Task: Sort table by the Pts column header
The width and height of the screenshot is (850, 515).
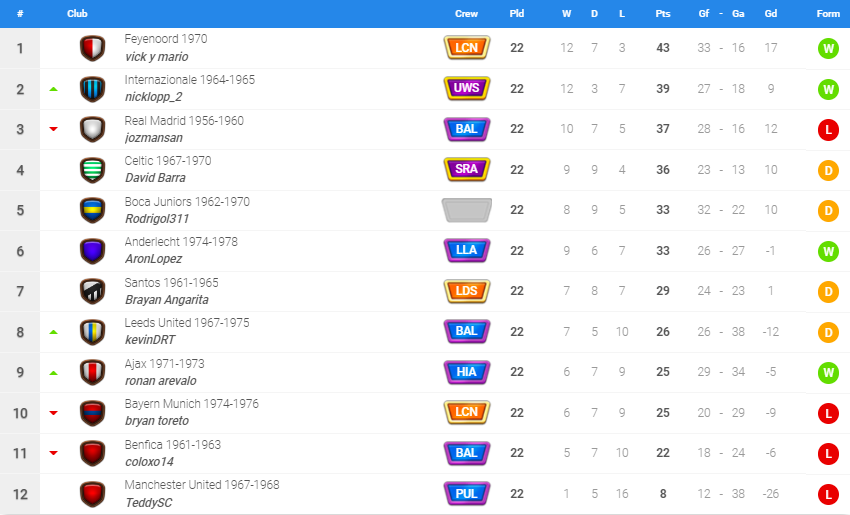Action: point(662,14)
